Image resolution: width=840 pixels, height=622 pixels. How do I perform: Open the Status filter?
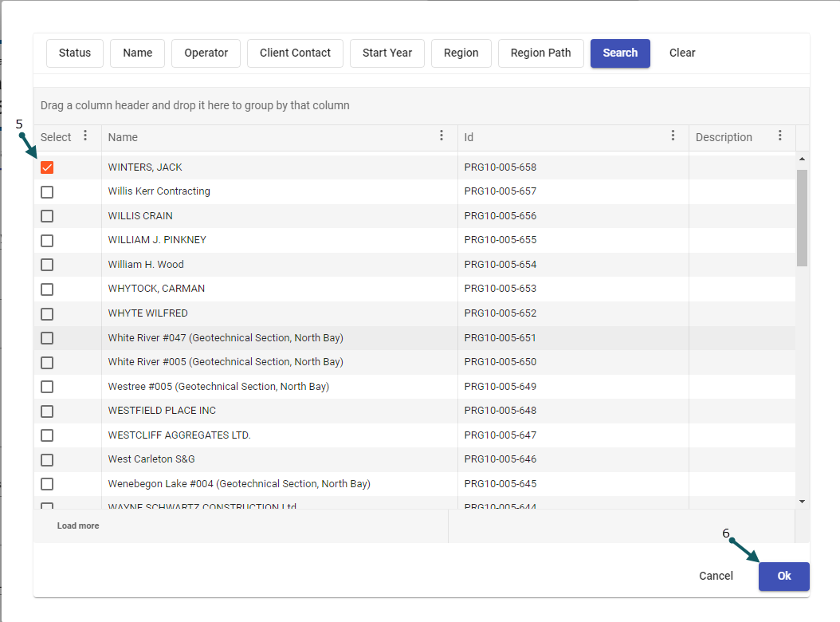[75, 53]
